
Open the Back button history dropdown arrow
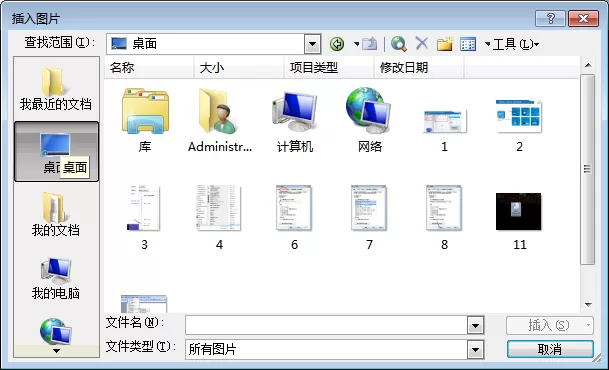(356, 44)
